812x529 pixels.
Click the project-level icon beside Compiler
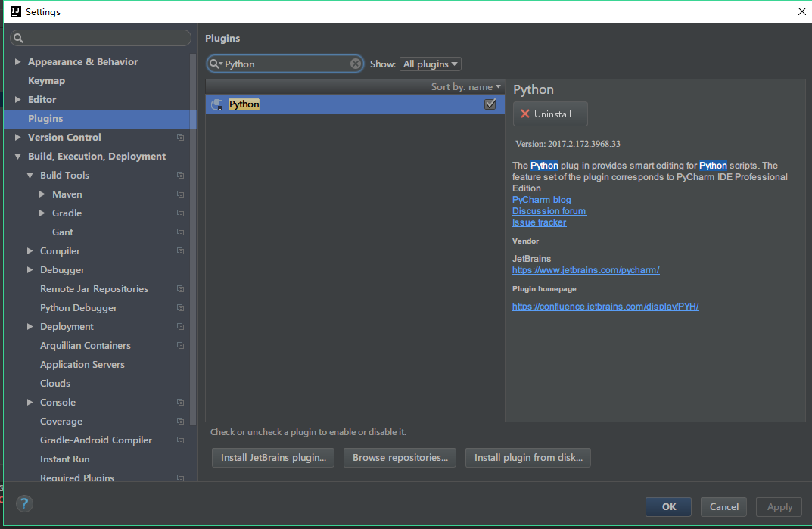[x=180, y=250]
